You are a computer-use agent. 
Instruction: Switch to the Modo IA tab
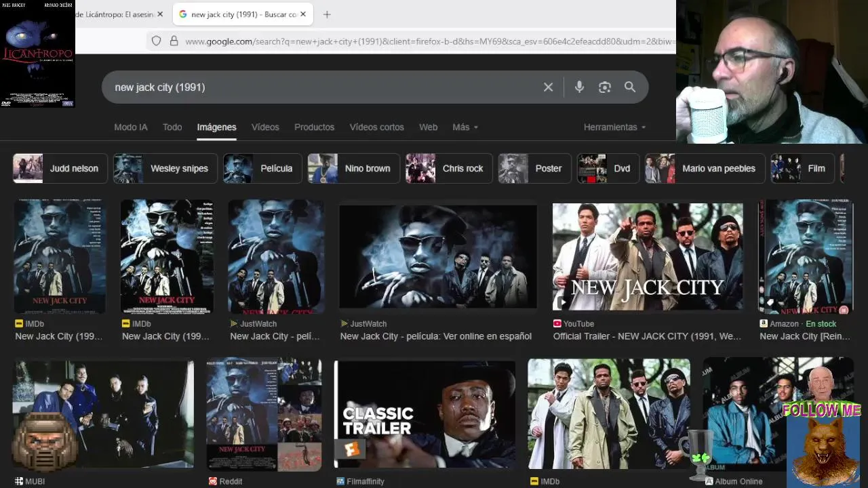point(131,127)
